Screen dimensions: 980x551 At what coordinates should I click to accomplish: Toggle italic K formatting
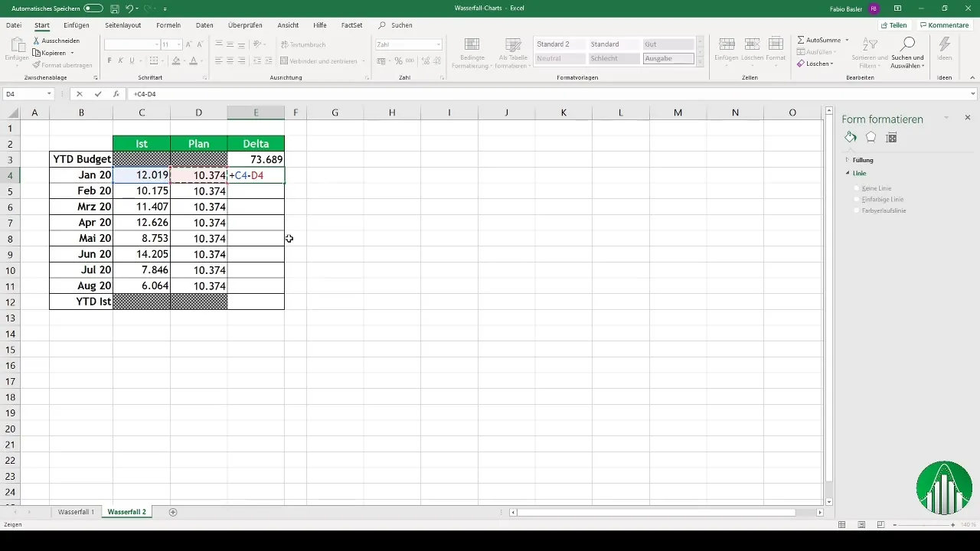120,60
